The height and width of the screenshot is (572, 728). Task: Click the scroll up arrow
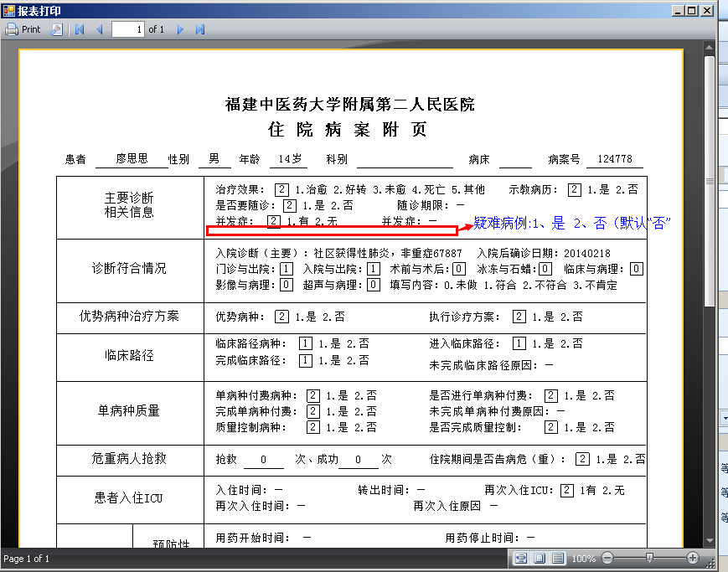point(709,48)
